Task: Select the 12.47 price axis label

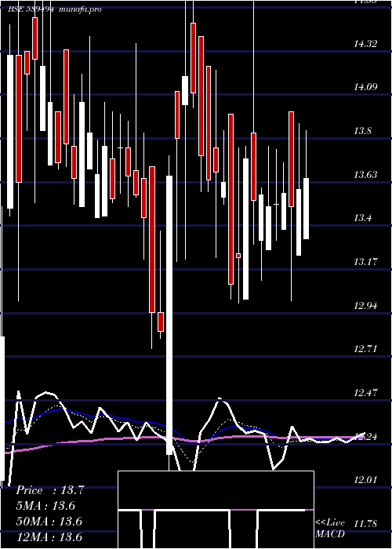Action: (365, 393)
